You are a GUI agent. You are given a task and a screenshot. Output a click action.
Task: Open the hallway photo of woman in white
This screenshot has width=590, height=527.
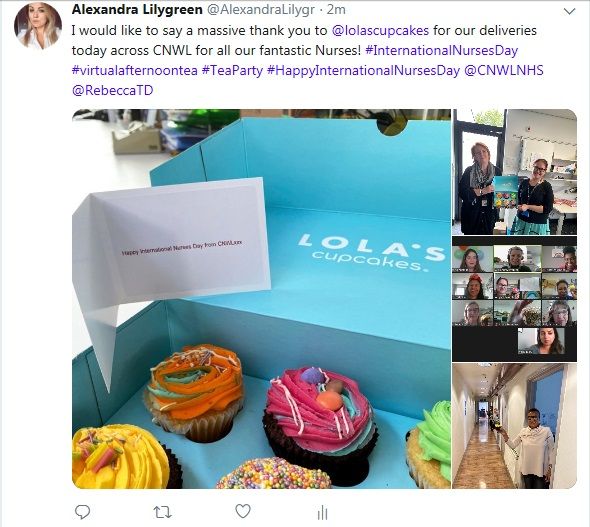(514, 426)
